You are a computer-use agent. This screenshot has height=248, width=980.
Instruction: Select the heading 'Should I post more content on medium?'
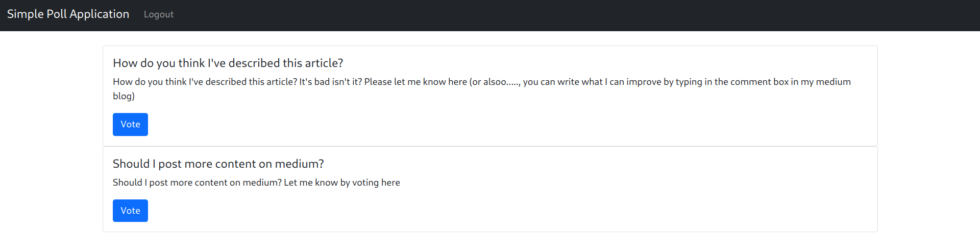(x=218, y=164)
